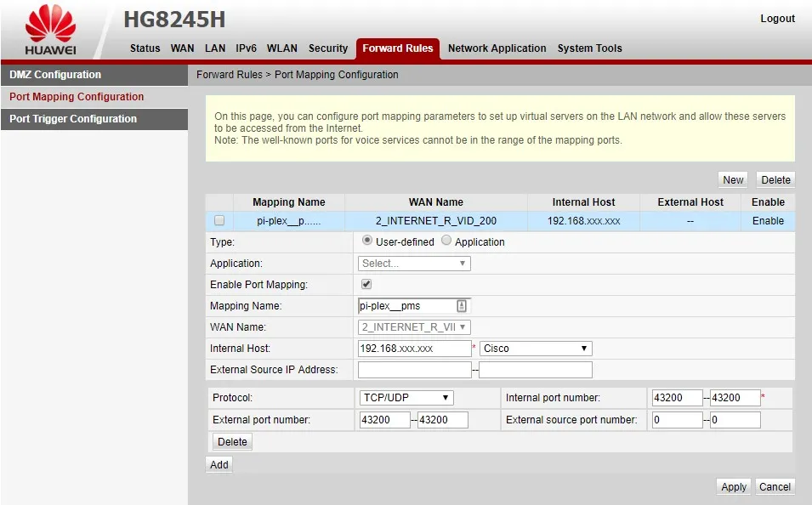Click the icon inside Mapping Name field
The image size is (812, 505).
click(462, 306)
